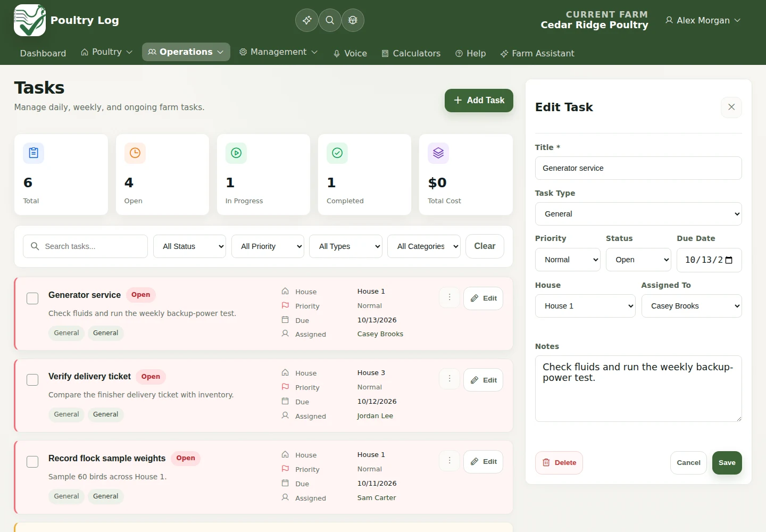Click the bug report icon in header

pyautogui.click(x=353, y=20)
